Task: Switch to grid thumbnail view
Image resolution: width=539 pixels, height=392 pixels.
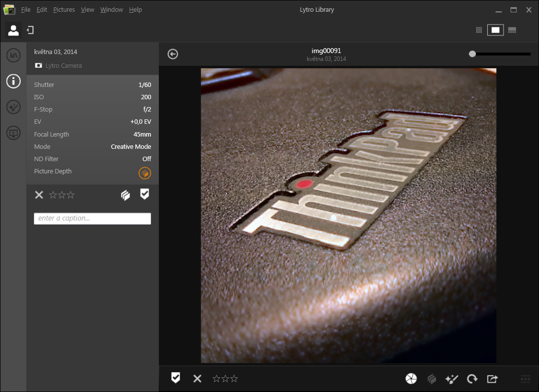Action: pos(479,30)
